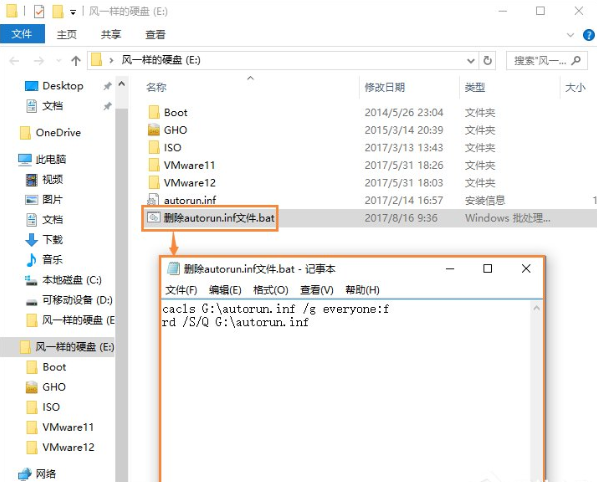The height and width of the screenshot is (482, 597).
Task: Open ISO subfolder in navigation tree
Action: click(43, 407)
